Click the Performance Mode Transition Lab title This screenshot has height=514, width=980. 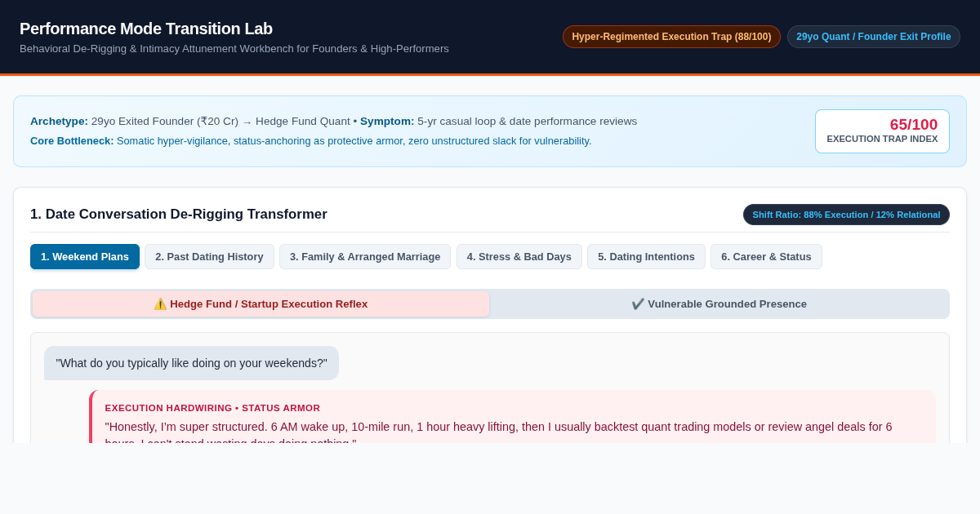pos(146,29)
